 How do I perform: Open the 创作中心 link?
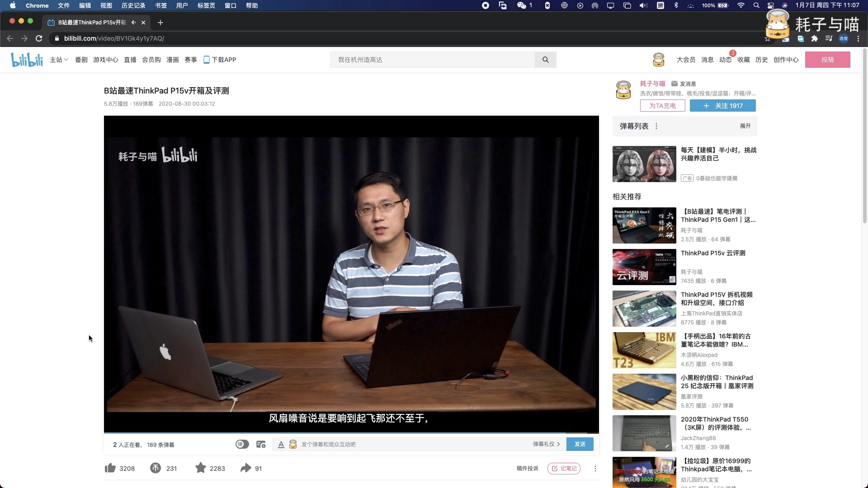pyautogui.click(x=786, y=60)
